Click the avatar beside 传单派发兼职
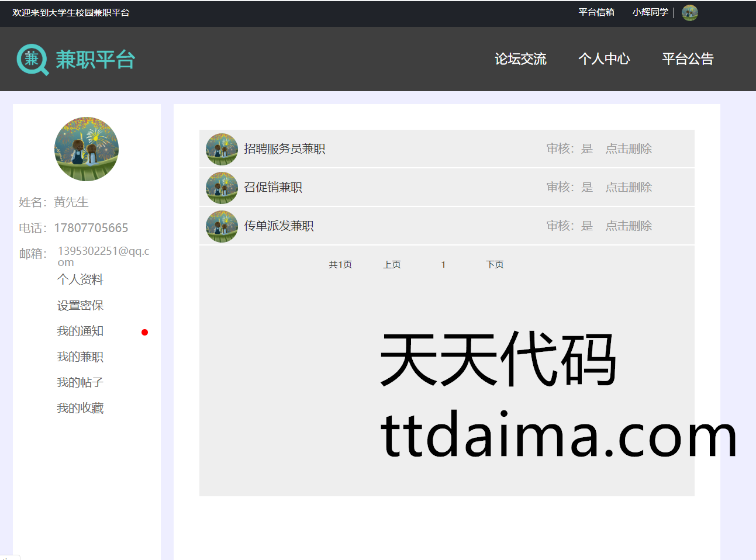The image size is (756, 560). click(222, 226)
